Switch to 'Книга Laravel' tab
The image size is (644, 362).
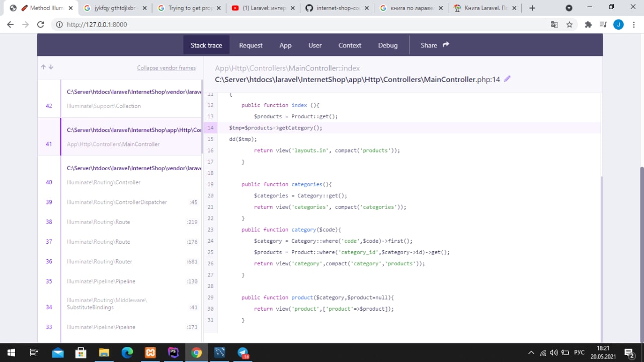pos(485,8)
